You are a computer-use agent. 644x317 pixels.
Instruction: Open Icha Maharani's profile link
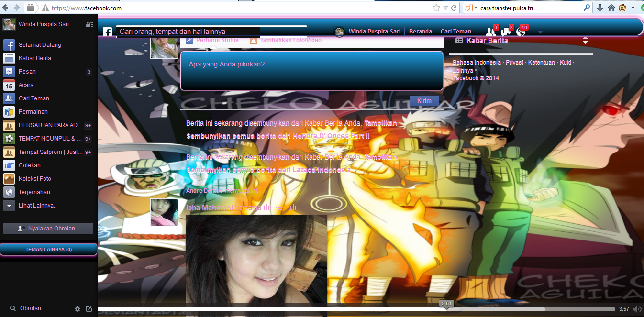coord(211,208)
